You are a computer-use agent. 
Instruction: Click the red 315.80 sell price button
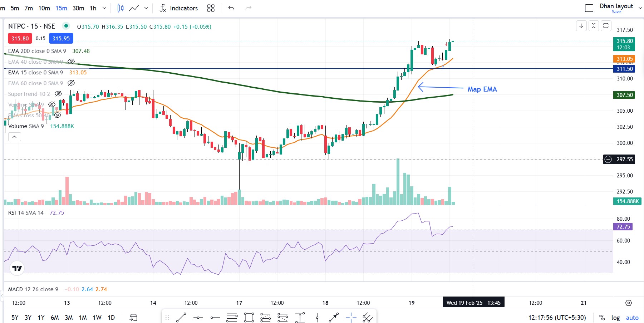20,38
